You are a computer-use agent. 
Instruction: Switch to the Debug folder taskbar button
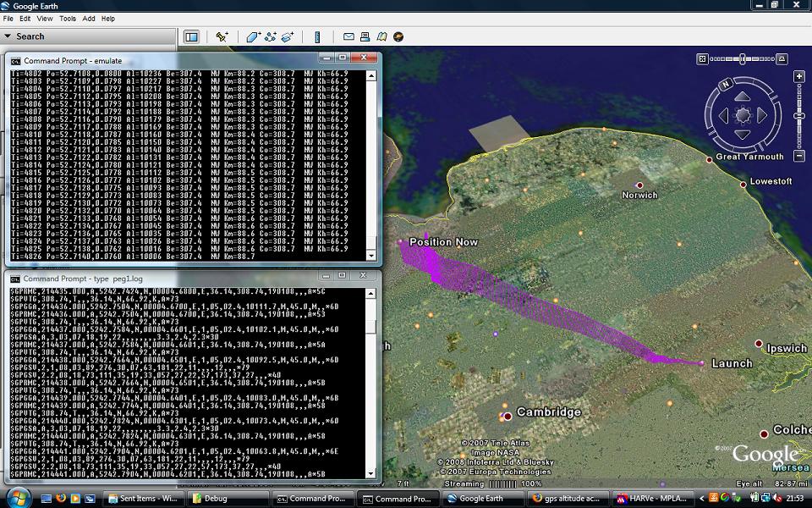[x=227, y=499]
